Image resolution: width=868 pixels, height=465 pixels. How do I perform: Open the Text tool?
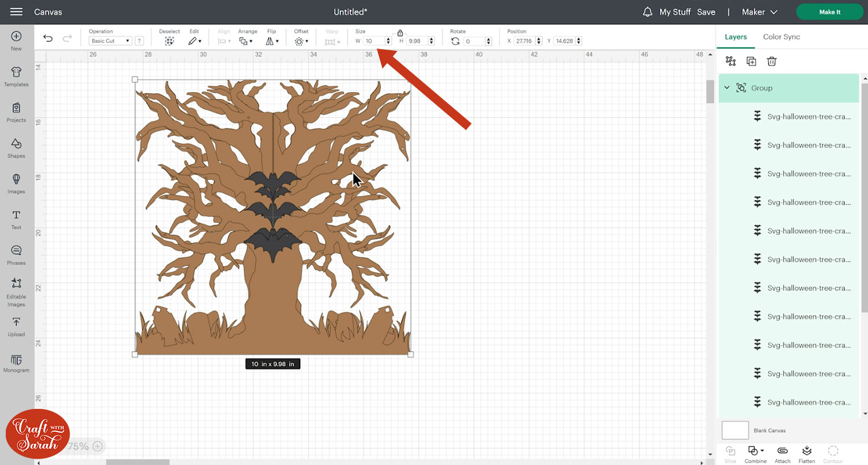(x=16, y=219)
